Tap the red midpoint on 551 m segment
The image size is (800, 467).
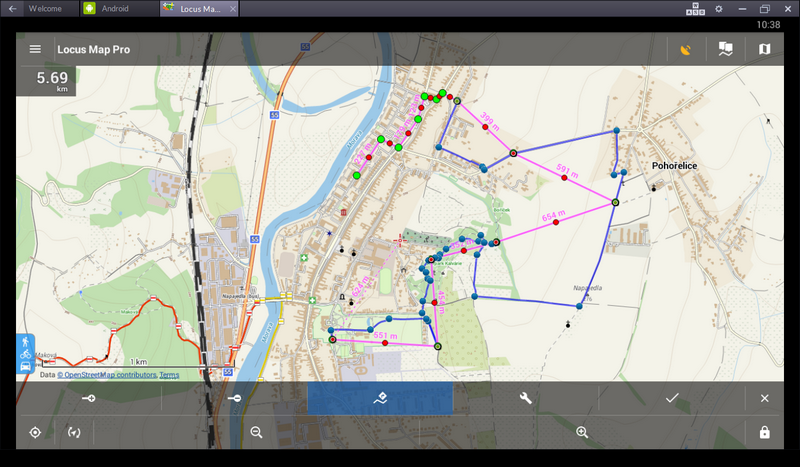(x=385, y=343)
